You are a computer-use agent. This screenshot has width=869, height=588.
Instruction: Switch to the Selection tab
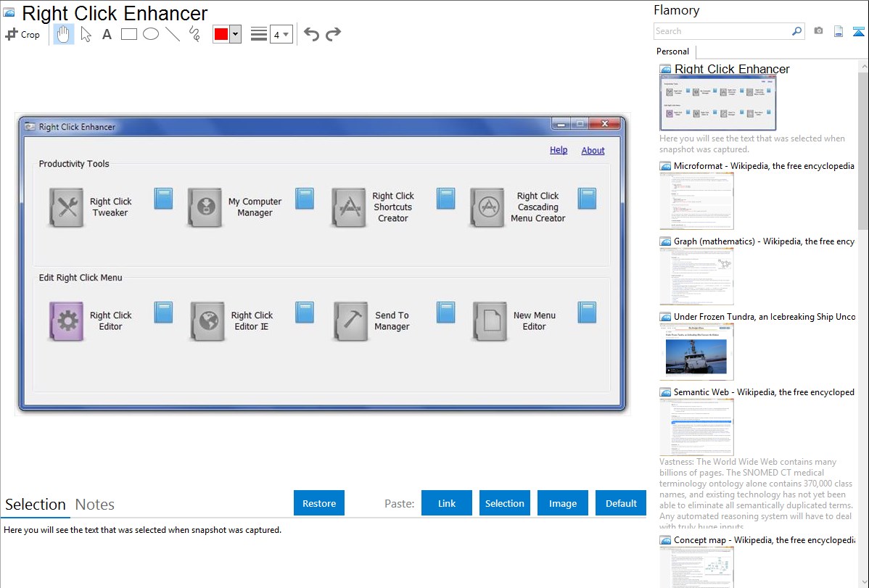coord(36,505)
